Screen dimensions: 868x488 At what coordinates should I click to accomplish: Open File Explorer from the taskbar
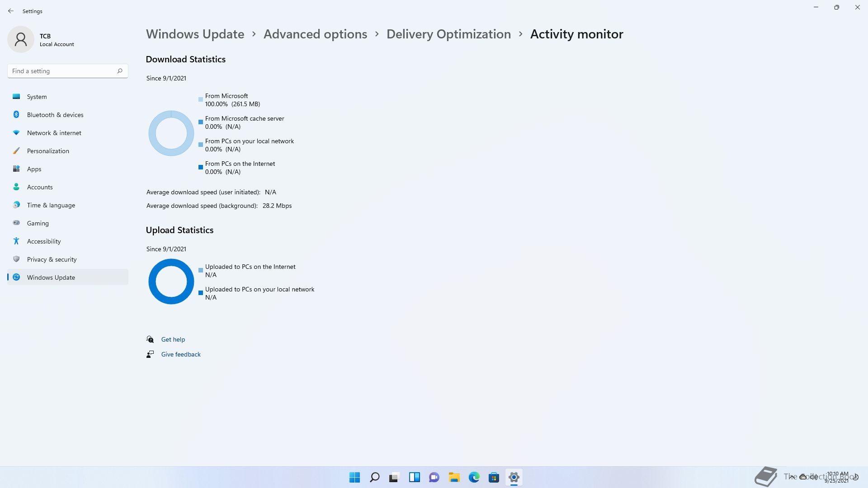click(454, 477)
